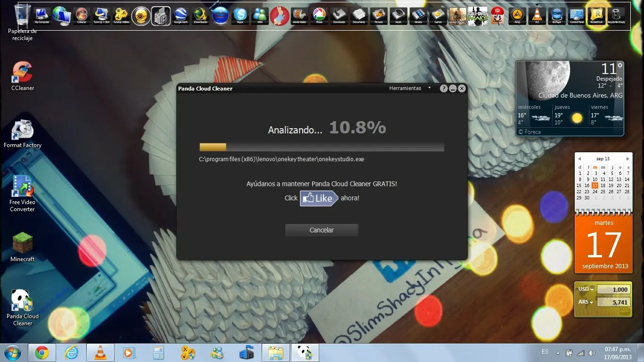The height and width of the screenshot is (362, 644).
Task: Click the ARS amount field showing 5,741
Action: (613, 302)
